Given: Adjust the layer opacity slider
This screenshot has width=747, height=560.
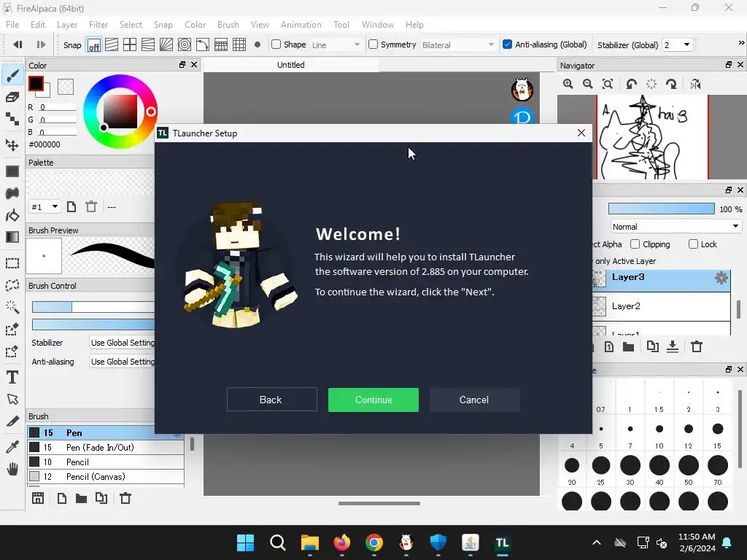Looking at the screenshot, I should pyautogui.click(x=661, y=209).
